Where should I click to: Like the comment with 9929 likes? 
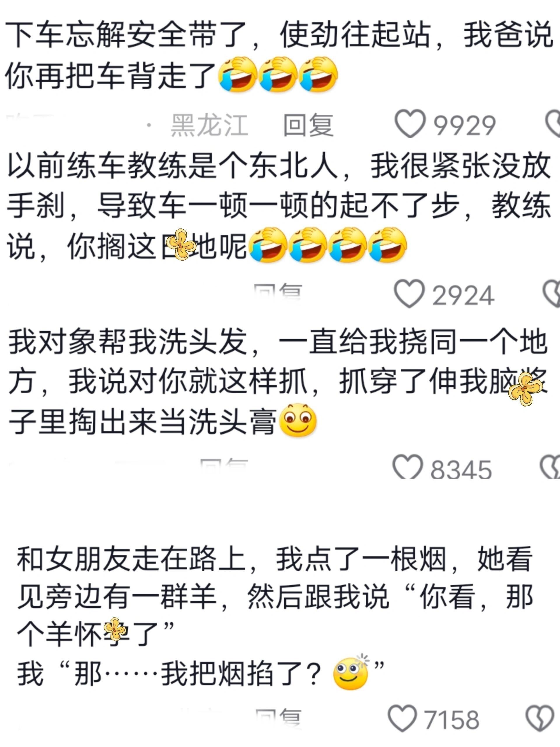coord(410,124)
